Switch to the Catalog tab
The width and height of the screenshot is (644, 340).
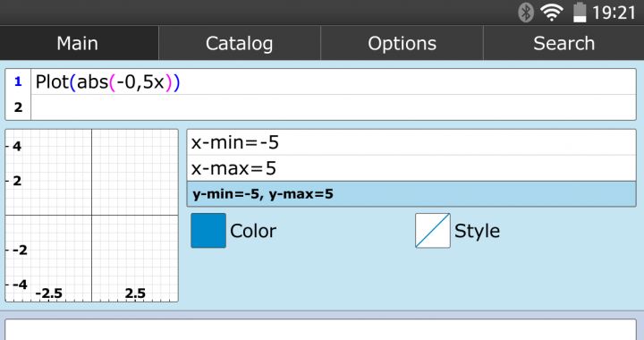pyautogui.click(x=240, y=43)
